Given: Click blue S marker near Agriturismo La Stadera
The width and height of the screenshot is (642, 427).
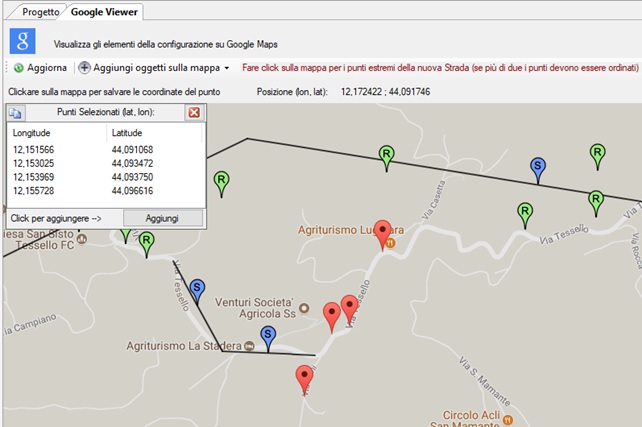Looking at the screenshot, I should pos(268,338).
